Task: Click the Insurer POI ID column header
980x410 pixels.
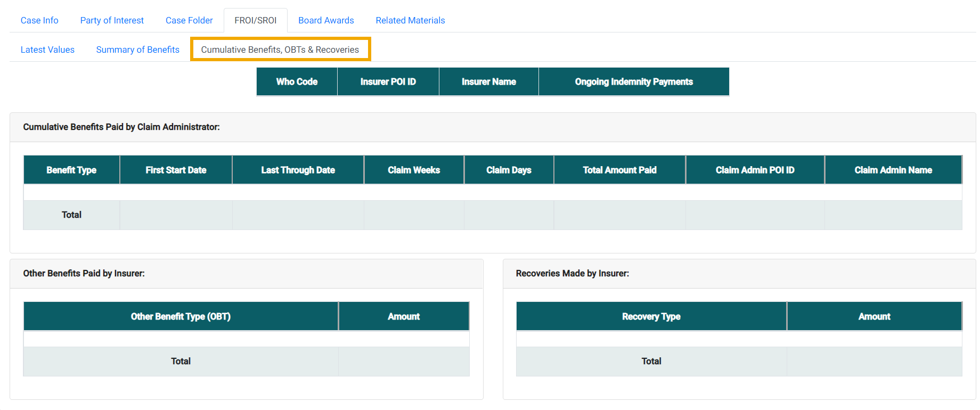Action: (x=388, y=81)
